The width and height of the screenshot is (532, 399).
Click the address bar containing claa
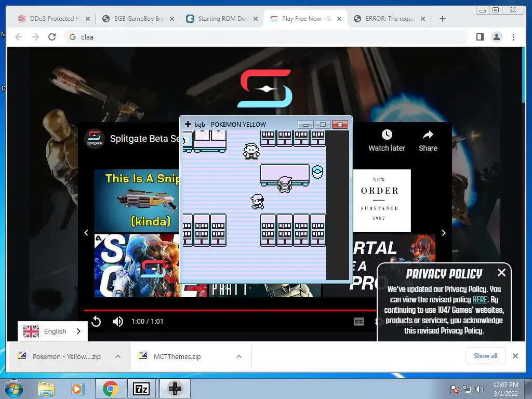click(x=266, y=37)
